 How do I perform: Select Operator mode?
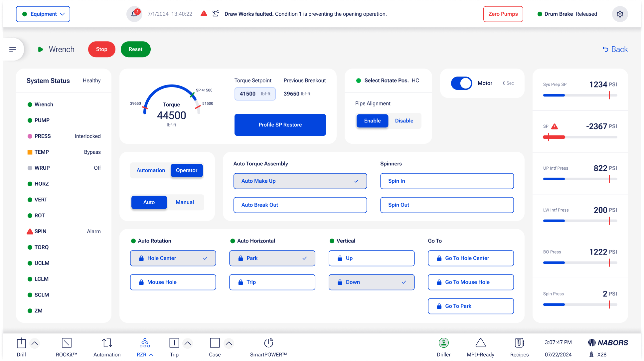pyautogui.click(x=187, y=170)
